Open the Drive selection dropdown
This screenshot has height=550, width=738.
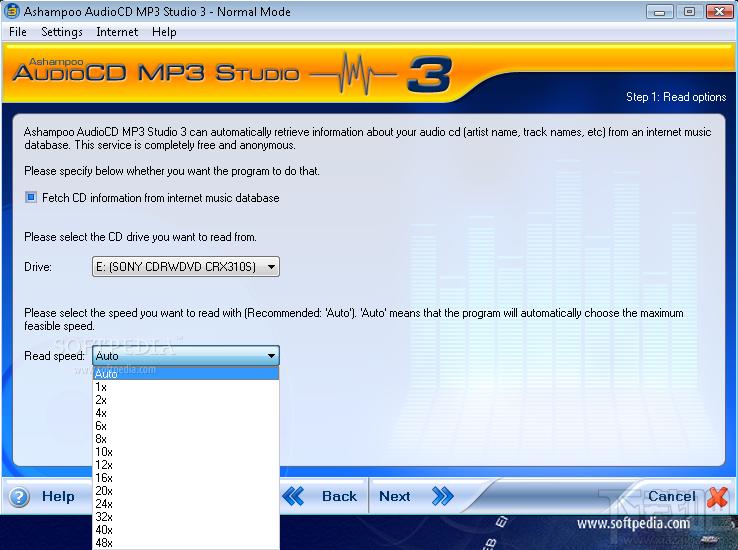(x=185, y=267)
